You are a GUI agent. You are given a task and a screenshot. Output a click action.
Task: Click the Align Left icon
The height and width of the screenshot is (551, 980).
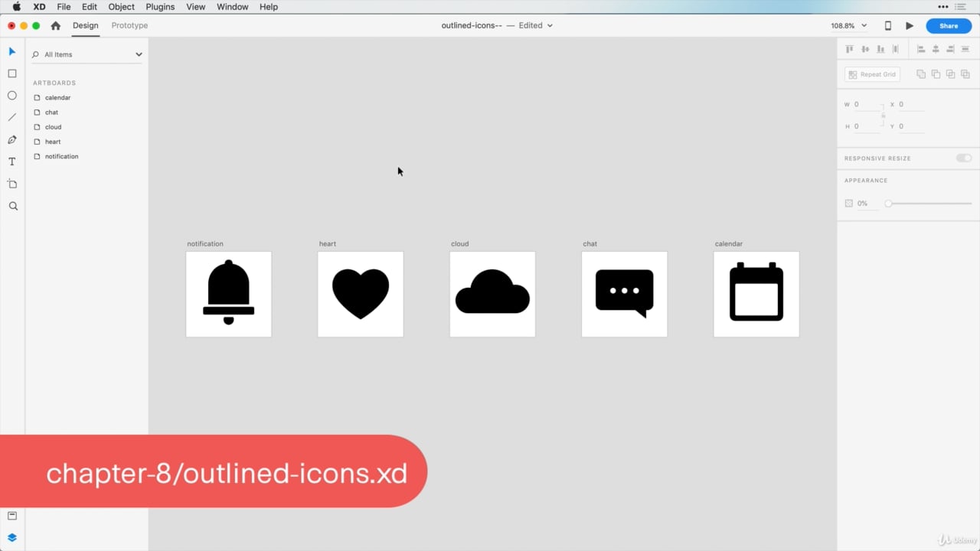[921, 49]
